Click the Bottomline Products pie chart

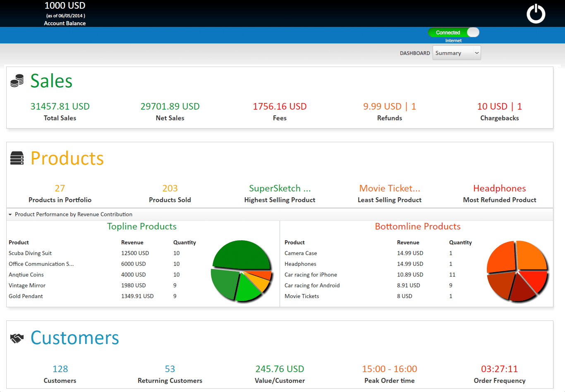click(x=517, y=271)
